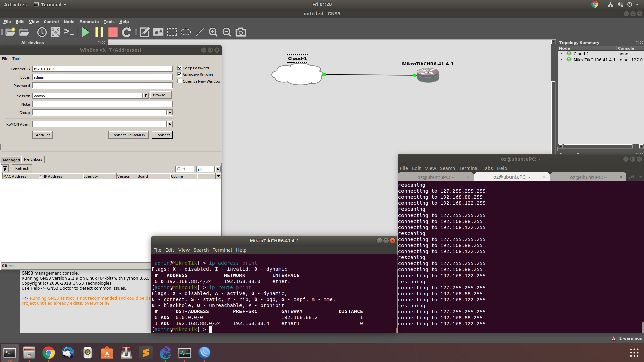Select the Add a note tool
The width and height of the screenshot is (644, 362).
click(144, 32)
